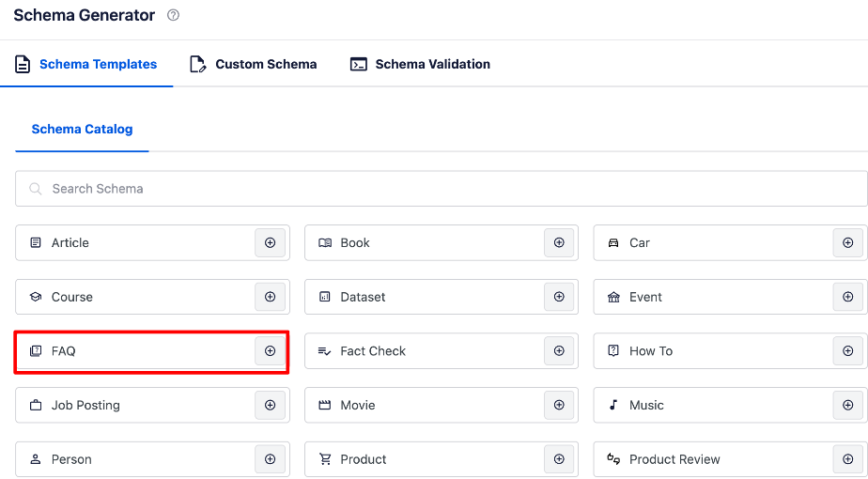Add the Event schema with plus icon

848,297
